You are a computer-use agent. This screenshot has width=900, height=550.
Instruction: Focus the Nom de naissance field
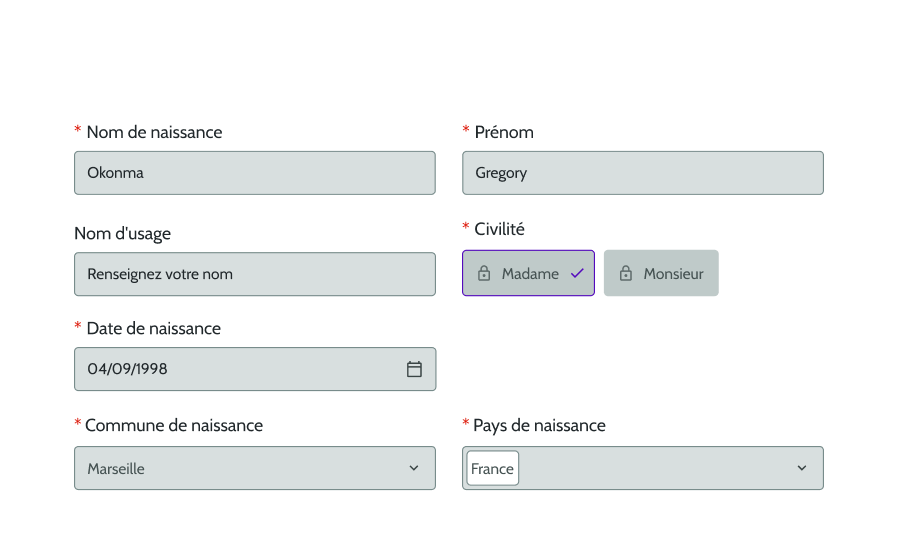(x=255, y=173)
